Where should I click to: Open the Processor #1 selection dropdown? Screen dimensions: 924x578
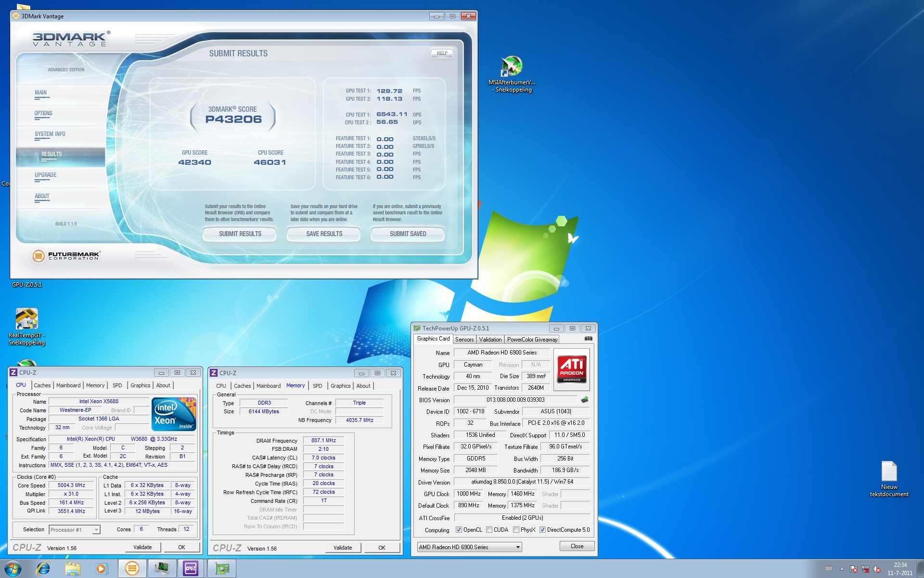coord(75,530)
